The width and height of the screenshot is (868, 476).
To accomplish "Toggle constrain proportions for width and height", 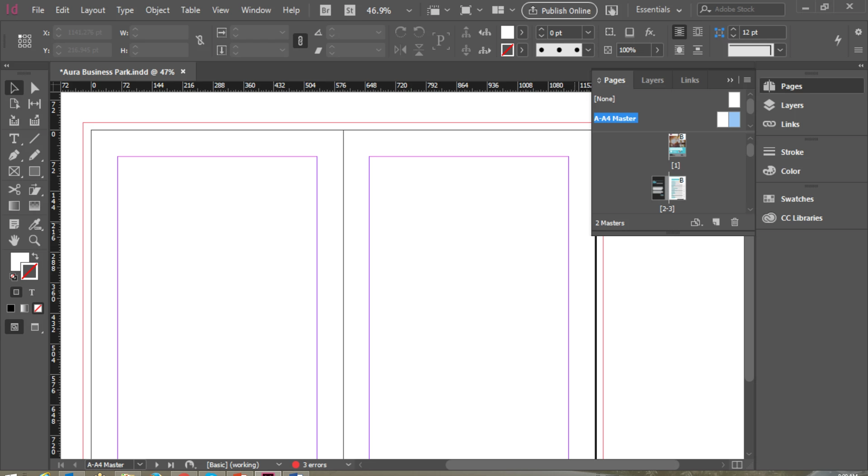I will pyautogui.click(x=200, y=41).
